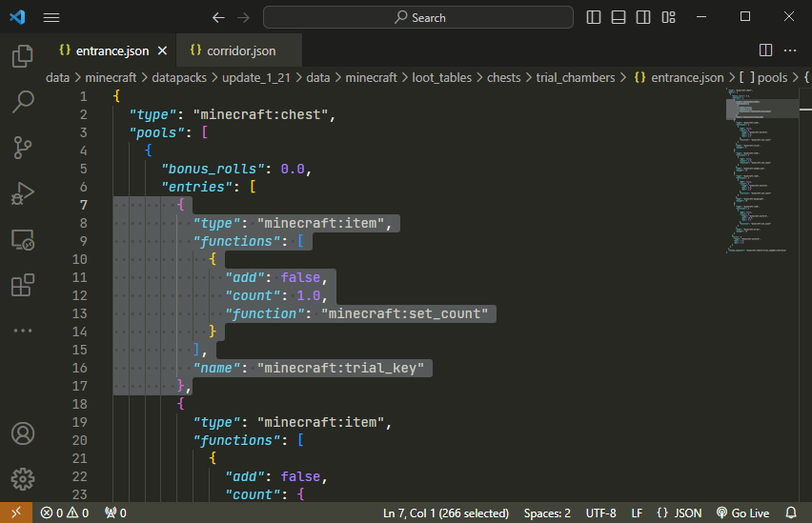Screen dimensions: 812x523
Task: Open the Search view in activity bar
Action: click(23, 102)
